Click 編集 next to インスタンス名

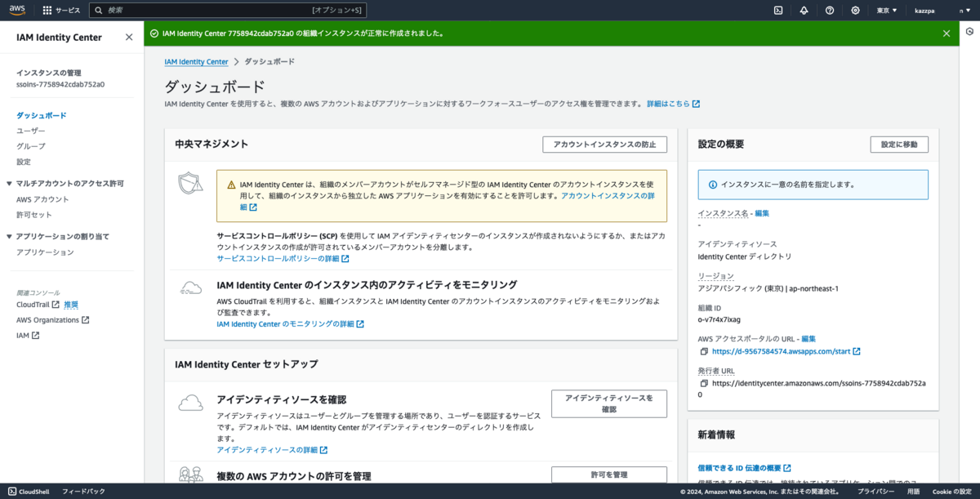[762, 213]
